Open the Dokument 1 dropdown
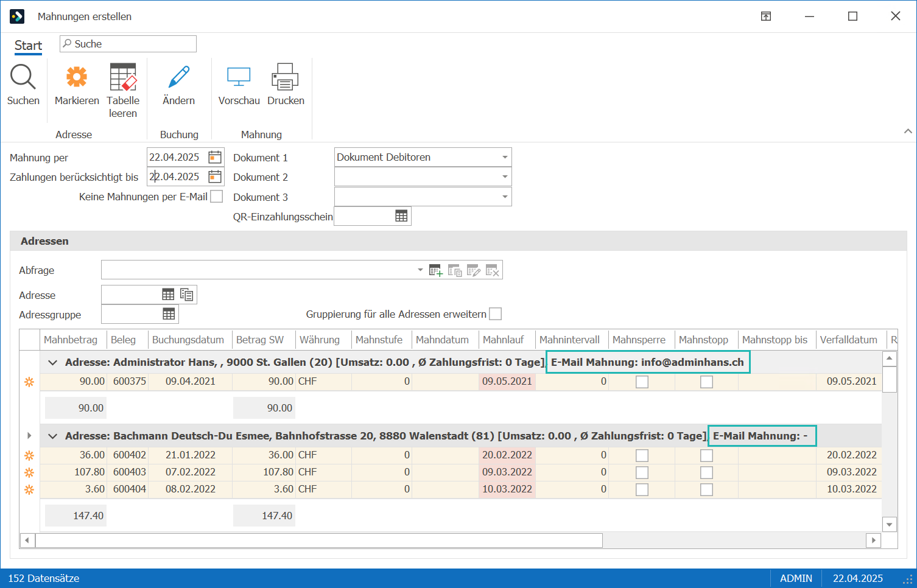The width and height of the screenshot is (917, 588). coord(505,157)
